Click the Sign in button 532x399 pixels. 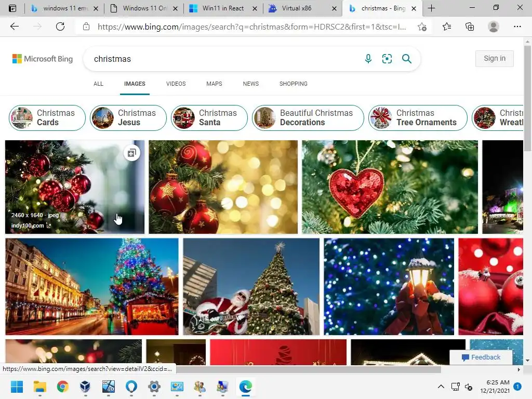click(x=495, y=58)
